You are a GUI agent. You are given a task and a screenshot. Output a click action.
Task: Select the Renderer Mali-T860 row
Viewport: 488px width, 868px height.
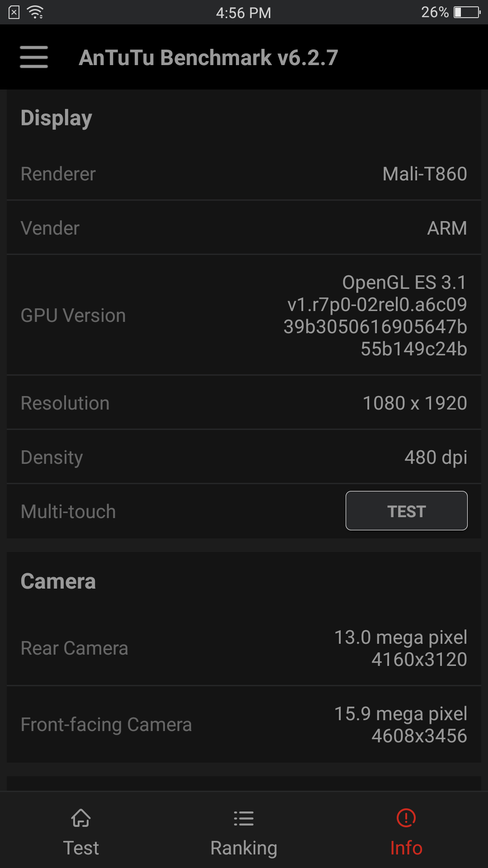pos(244,174)
